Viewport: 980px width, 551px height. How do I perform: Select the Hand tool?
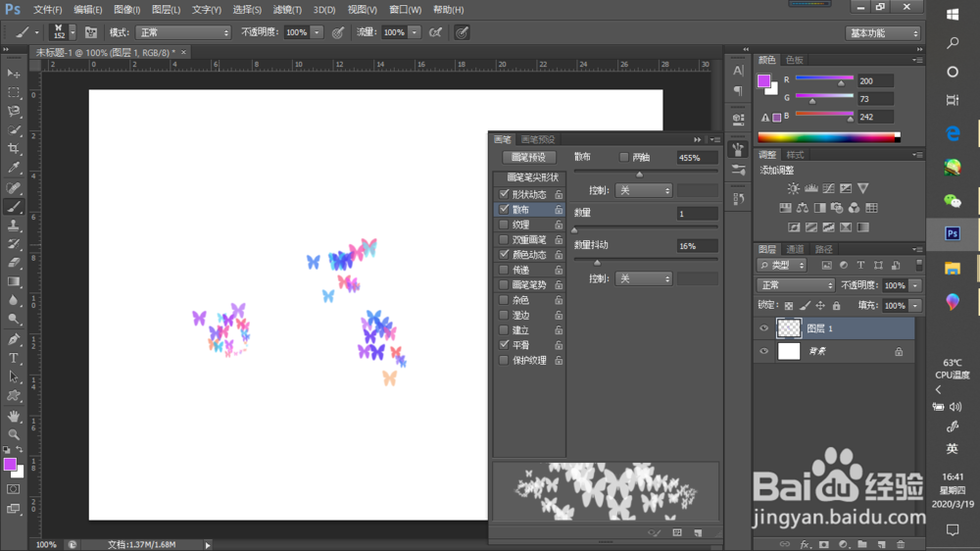coord(13,416)
